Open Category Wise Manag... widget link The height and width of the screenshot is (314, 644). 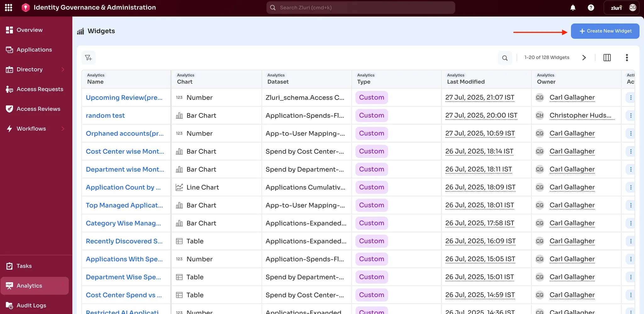(123, 223)
